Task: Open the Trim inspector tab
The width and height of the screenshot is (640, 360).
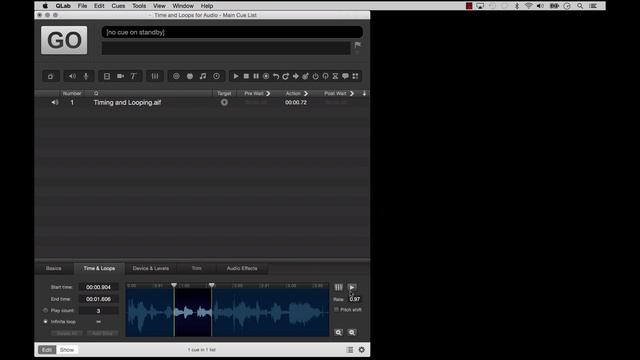Action: pos(196,268)
